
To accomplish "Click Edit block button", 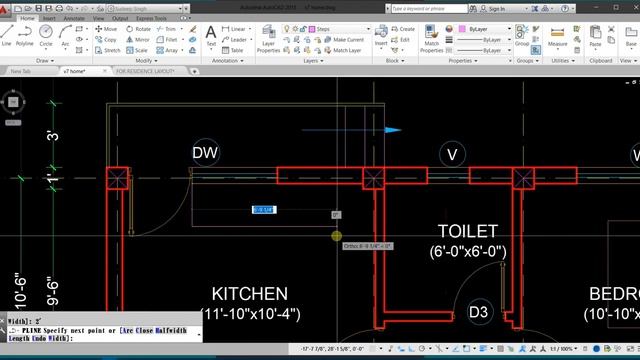I will click(400, 40).
